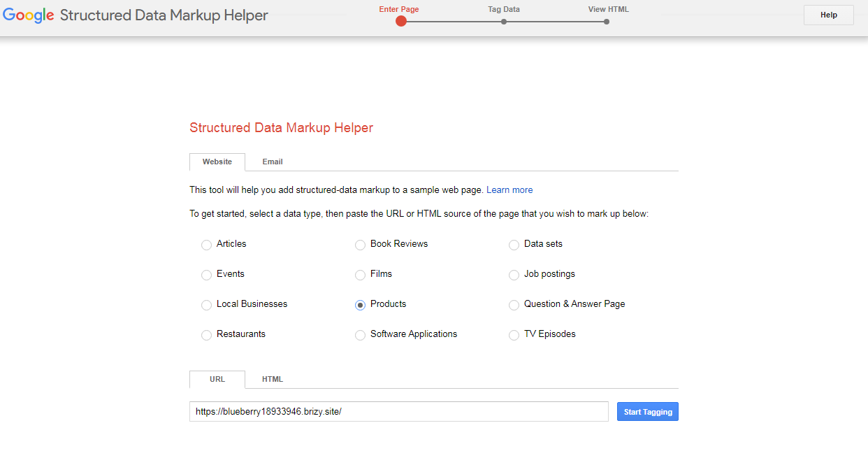Click the Enter Page step marker
868x458 pixels.
(x=401, y=21)
